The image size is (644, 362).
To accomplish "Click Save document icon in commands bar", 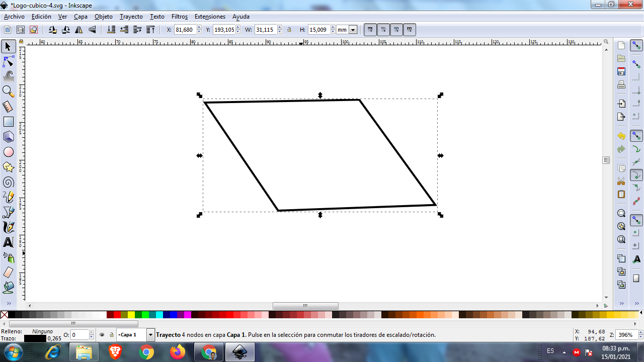I will 621,71.
